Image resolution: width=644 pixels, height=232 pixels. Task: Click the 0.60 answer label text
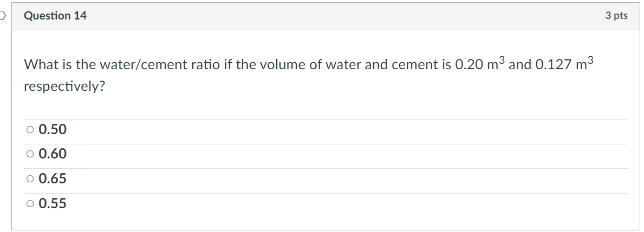tap(53, 154)
